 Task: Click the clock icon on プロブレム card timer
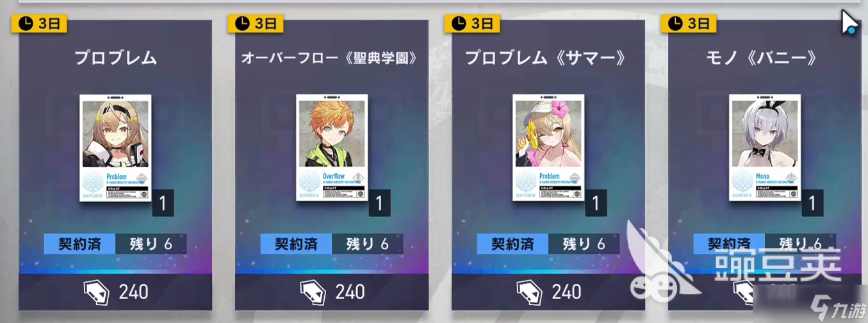pyautogui.click(x=26, y=24)
